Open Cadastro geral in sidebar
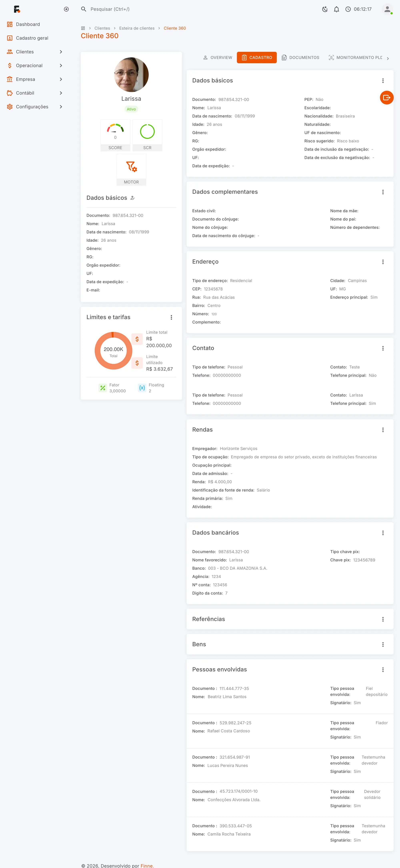The width and height of the screenshot is (400, 868). [x=35, y=38]
